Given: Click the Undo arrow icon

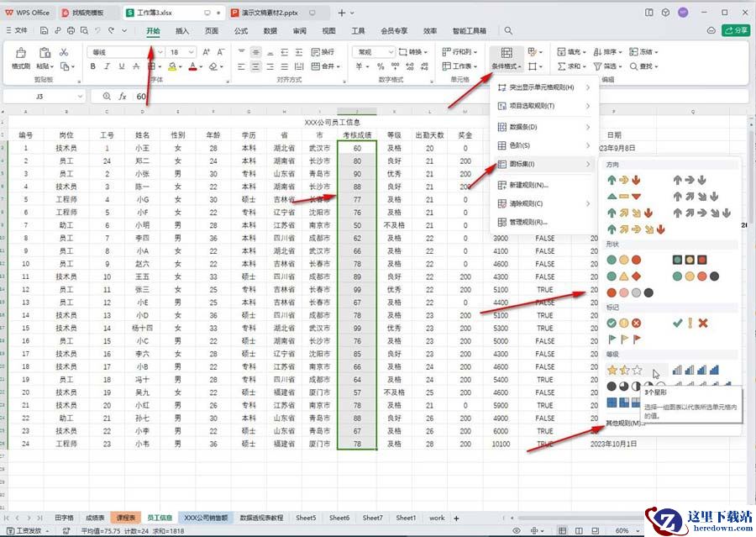Looking at the screenshot, I should pos(98,30).
